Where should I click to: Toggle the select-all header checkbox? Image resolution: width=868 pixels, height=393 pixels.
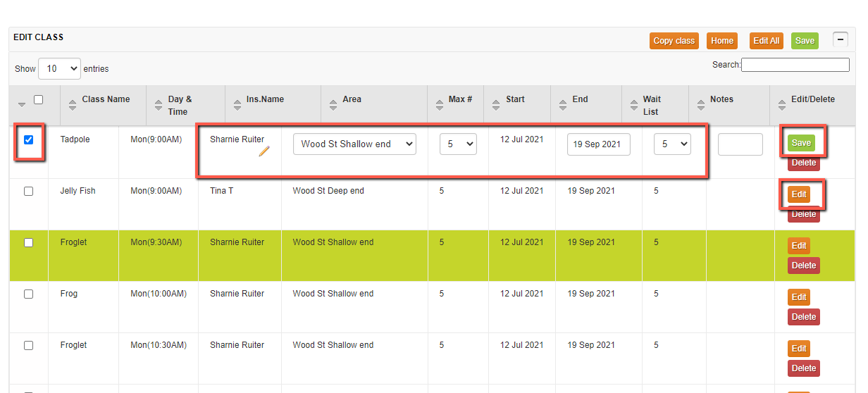coord(39,100)
